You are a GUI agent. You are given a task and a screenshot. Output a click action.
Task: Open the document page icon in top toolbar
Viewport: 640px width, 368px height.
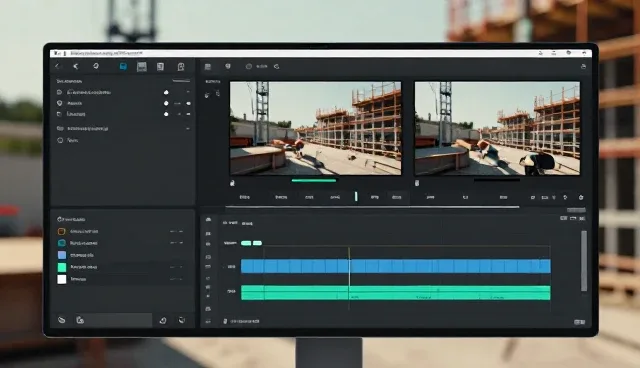point(160,66)
